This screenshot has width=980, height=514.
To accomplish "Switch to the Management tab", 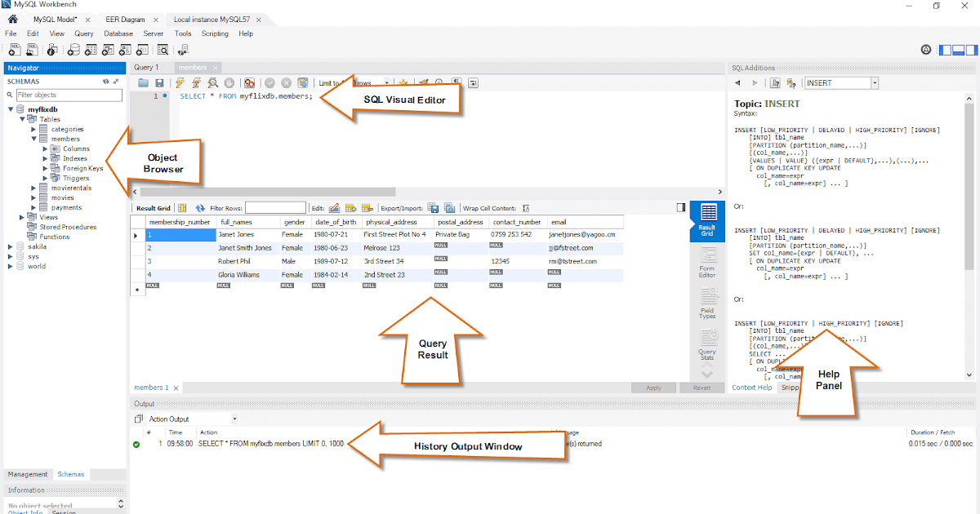I will coord(29,474).
